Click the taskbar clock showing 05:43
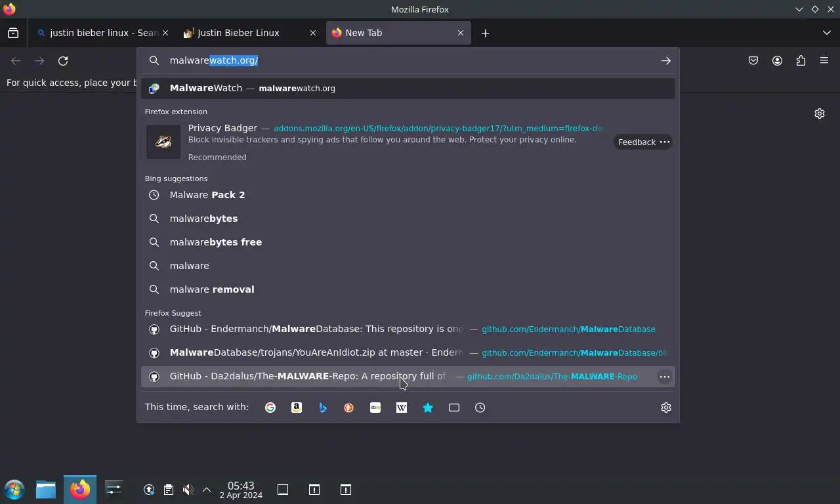840x504 pixels. click(241, 490)
